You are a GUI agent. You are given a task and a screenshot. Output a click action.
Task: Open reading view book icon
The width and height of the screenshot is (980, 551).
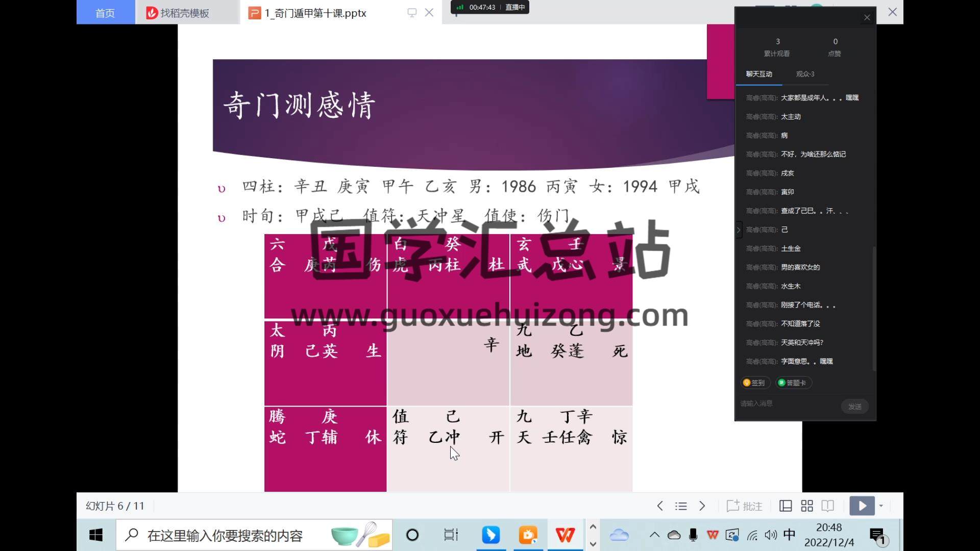pos(828,506)
